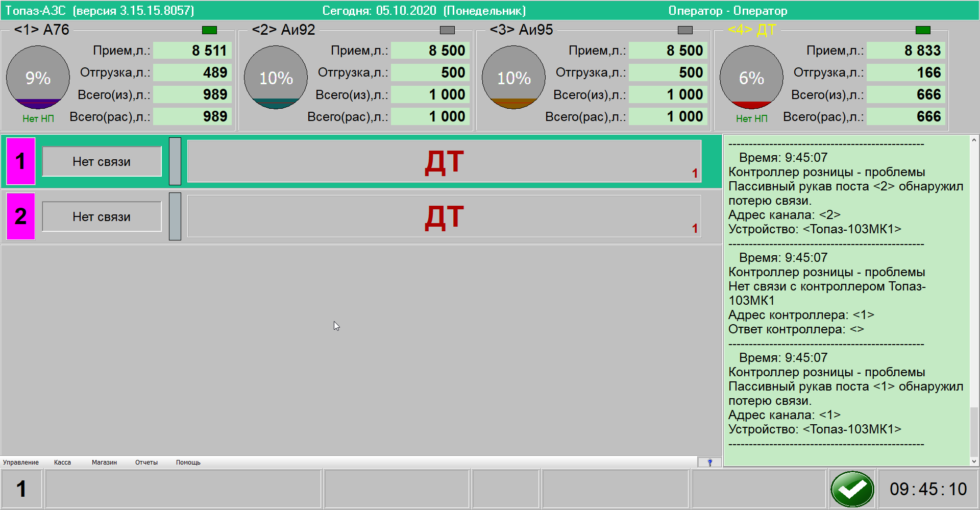Click the status bar dispenser number 1 box
The image size is (980, 510).
[21, 489]
